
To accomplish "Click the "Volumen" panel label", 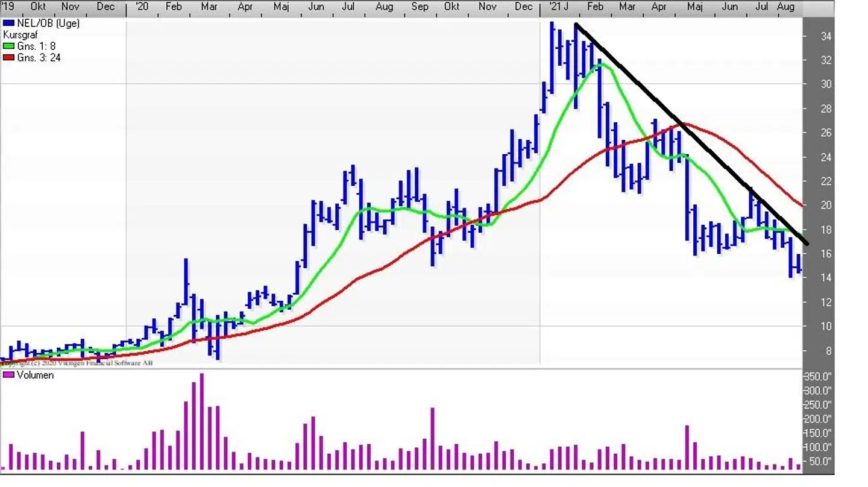I will click(x=35, y=375).
